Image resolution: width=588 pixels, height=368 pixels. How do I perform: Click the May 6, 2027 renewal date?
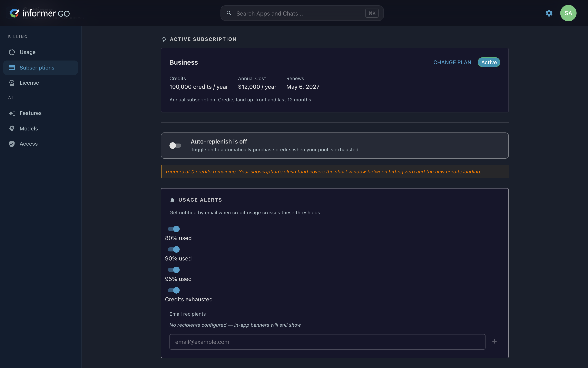pyautogui.click(x=303, y=87)
